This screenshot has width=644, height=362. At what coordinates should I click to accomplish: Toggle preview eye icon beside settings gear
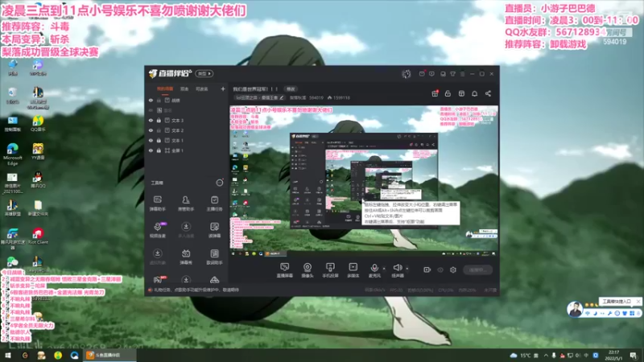coord(440,269)
